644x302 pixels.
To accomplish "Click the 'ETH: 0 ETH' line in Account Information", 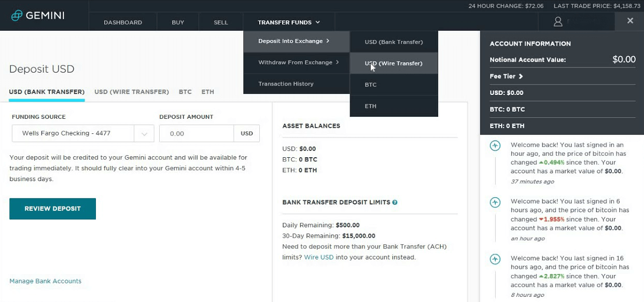I will click(x=507, y=126).
